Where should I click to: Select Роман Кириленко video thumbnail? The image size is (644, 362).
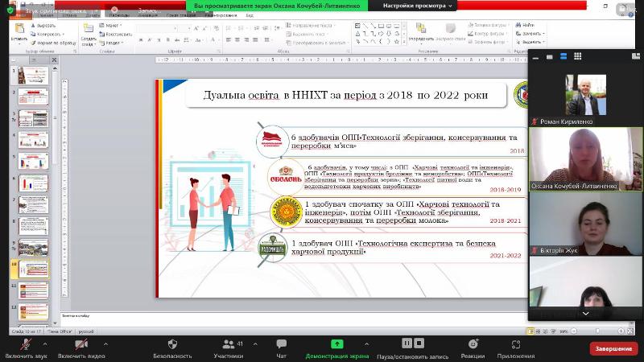[x=585, y=95]
